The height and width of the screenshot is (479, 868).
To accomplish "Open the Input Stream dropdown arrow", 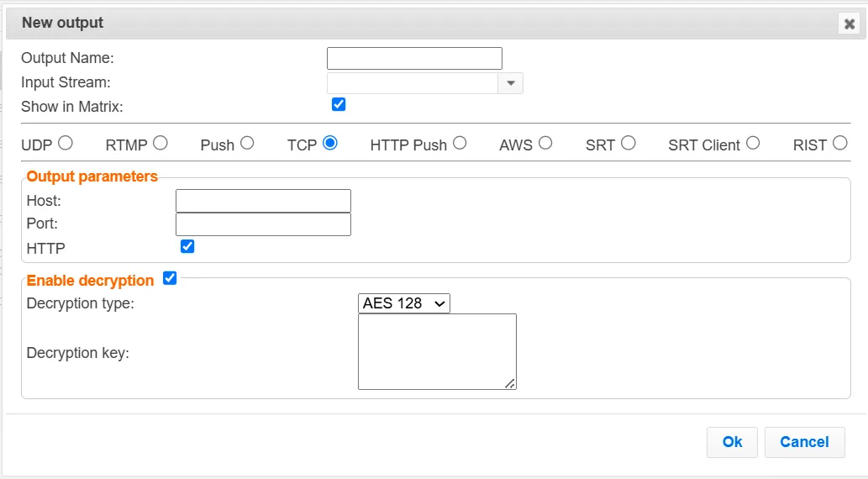I will pyautogui.click(x=510, y=83).
